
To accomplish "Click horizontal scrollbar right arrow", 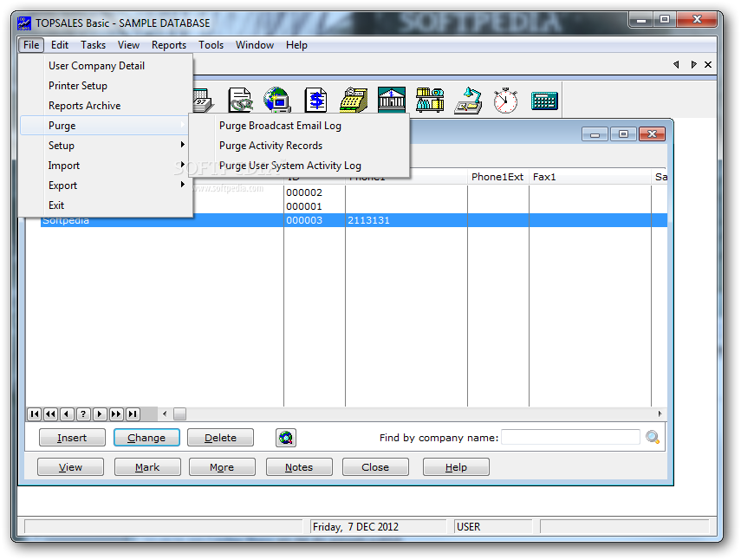I will 660,414.
